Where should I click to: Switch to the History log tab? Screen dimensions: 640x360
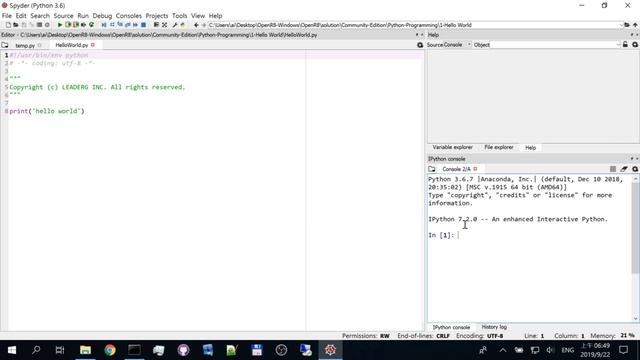494,327
